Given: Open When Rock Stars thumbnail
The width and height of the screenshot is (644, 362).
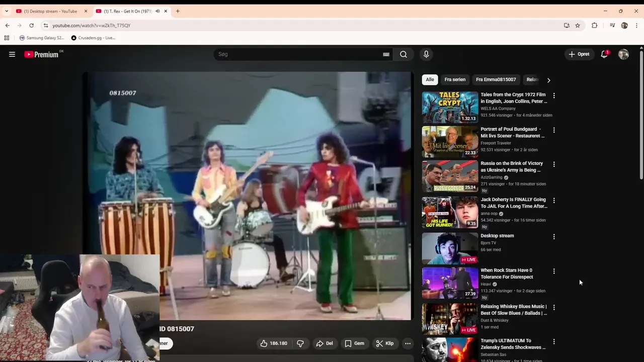Looking at the screenshot, I should (x=450, y=283).
